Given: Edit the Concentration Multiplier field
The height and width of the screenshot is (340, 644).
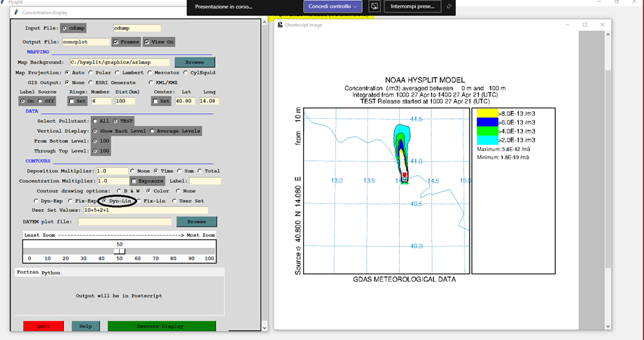Looking at the screenshot, I should (x=112, y=181).
